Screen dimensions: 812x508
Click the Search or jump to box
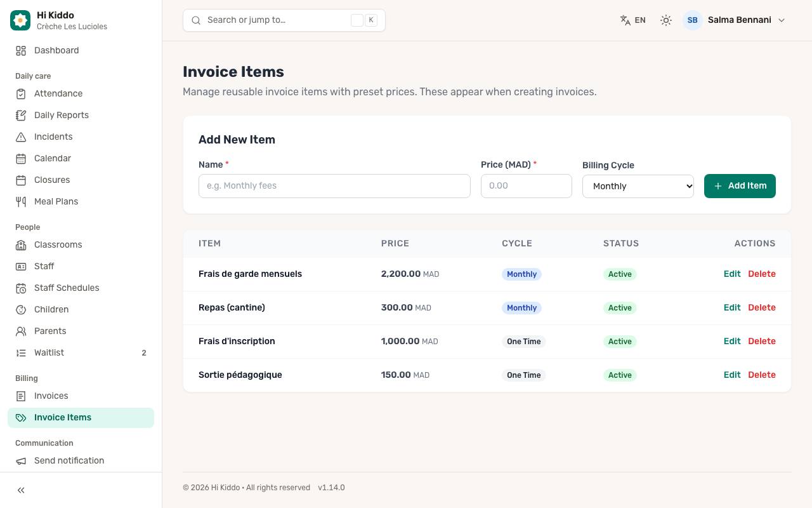284,20
